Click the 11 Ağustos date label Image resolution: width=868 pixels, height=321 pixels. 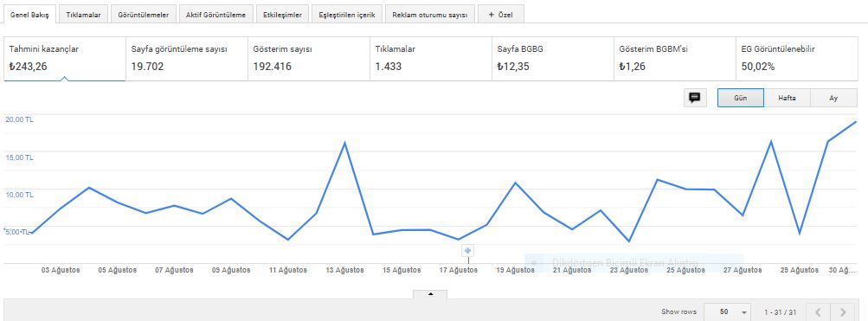coord(288,270)
